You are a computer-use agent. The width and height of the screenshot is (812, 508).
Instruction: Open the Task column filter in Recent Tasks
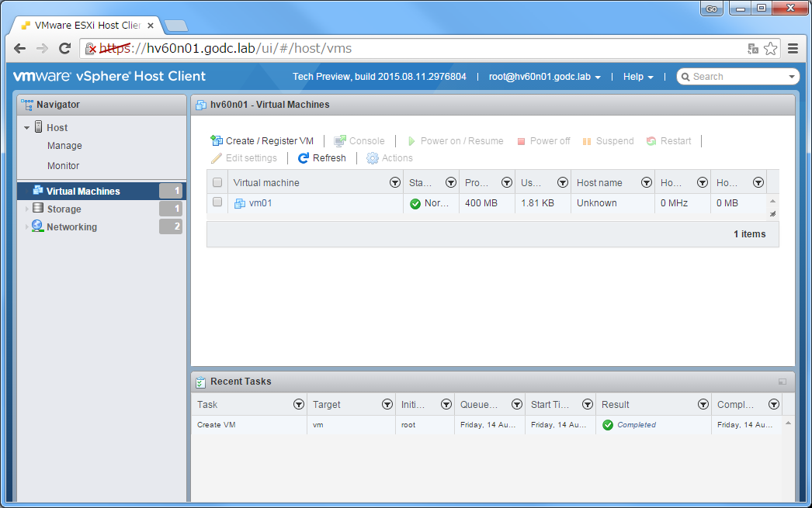(299, 404)
